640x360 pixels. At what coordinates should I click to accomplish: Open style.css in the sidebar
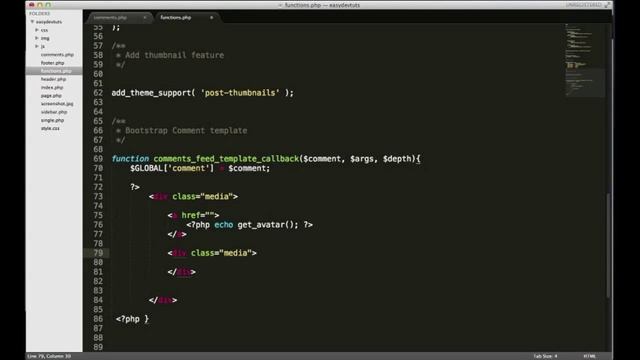pos(50,128)
